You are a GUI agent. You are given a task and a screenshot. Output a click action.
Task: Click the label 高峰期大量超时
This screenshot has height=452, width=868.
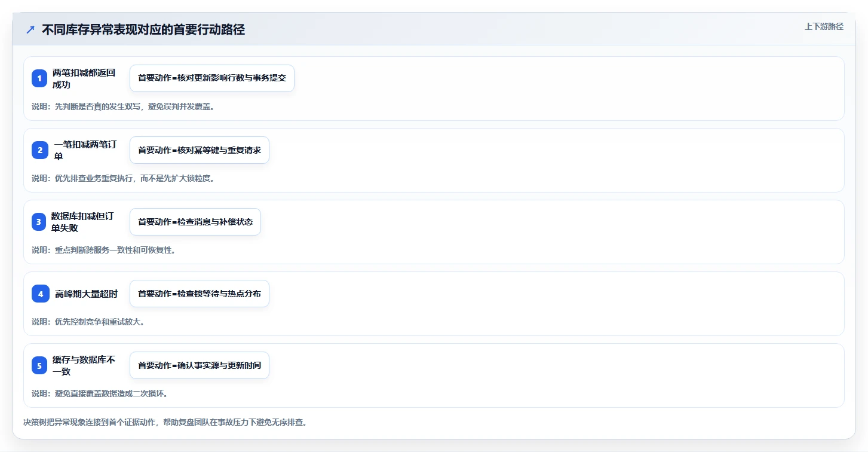86,294
